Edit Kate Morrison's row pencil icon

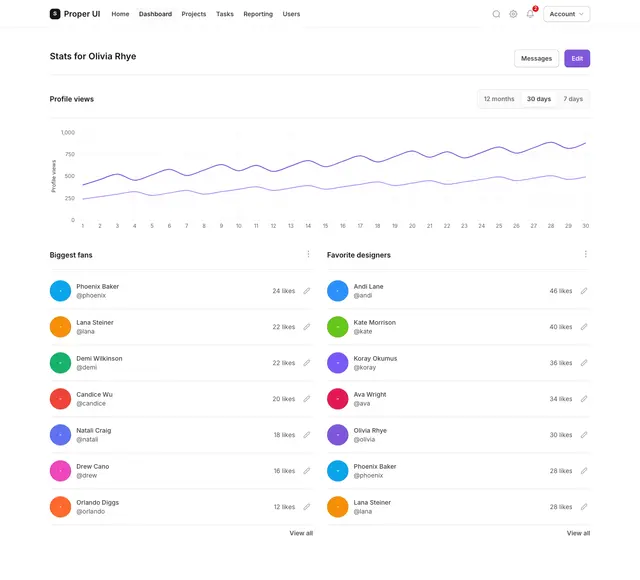click(584, 327)
